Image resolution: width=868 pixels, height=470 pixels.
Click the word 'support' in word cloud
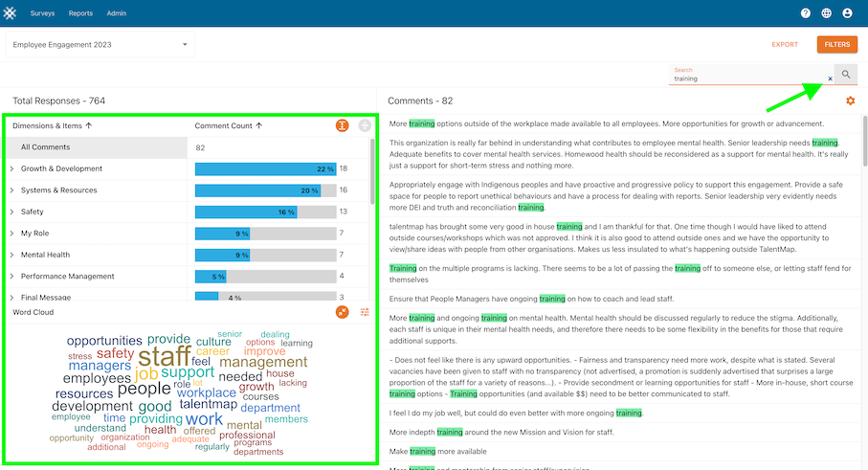click(188, 372)
